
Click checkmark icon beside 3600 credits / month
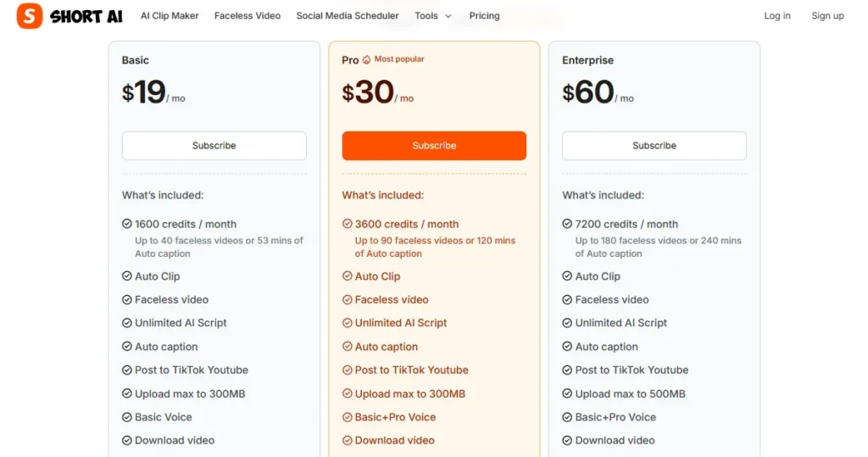click(348, 225)
